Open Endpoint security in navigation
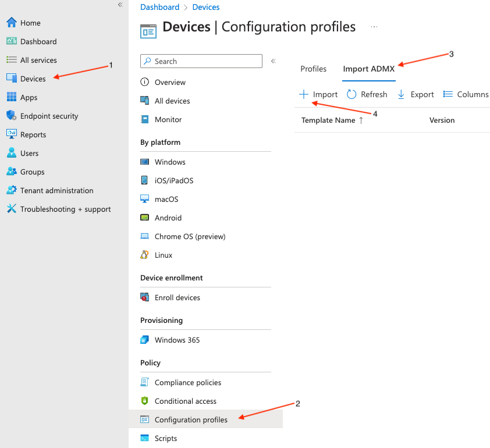Image resolution: width=490 pixels, height=448 pixels. tap(49, 116)
